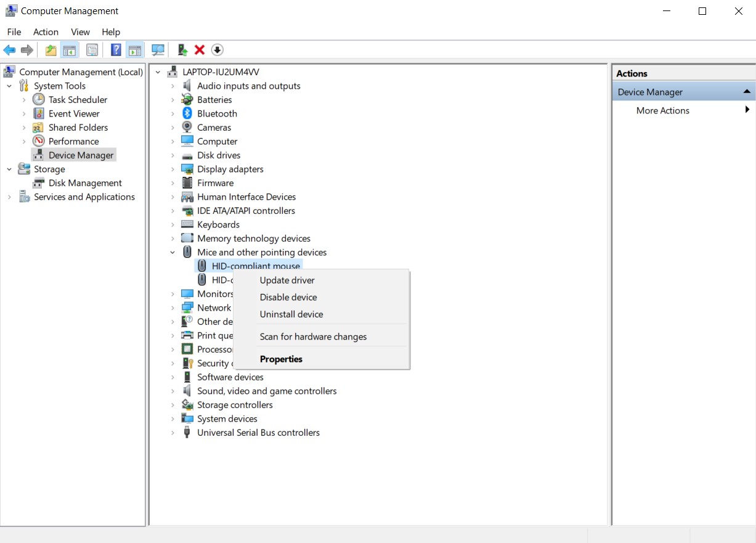This screenshot has height=543, width=756.
Task: Click the blue Help question mark icon
Action: point(116,50)
